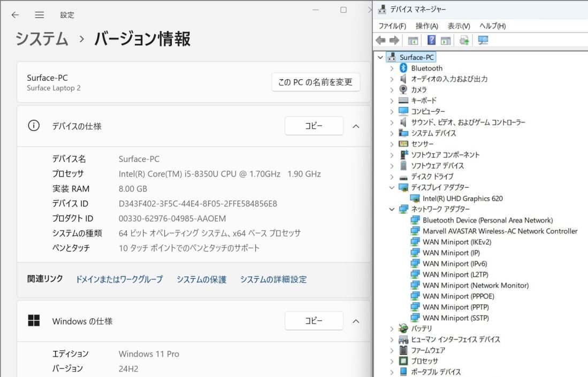Select WAN Miniport (IKEv2) entry
The image size is (588, 377).
click(457, 242)
